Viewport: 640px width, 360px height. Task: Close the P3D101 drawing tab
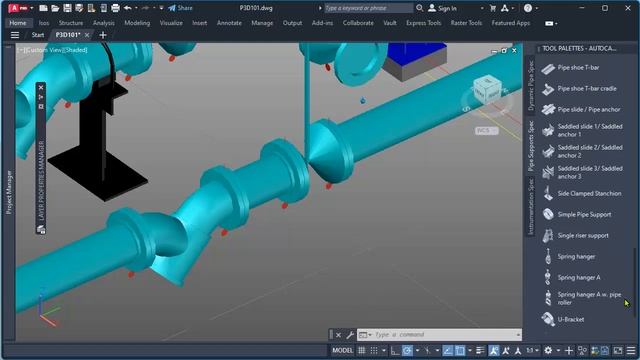87,35
